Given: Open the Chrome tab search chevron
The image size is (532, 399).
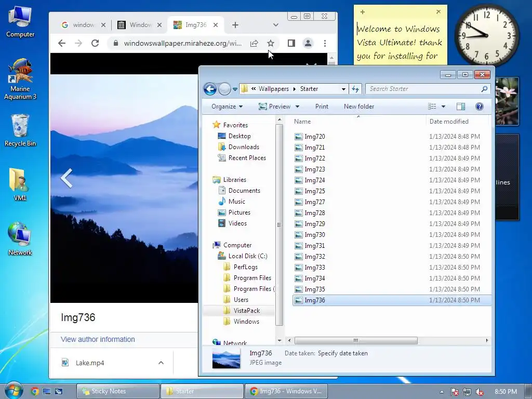Looking at the screenshot, I should click(276, 25).
